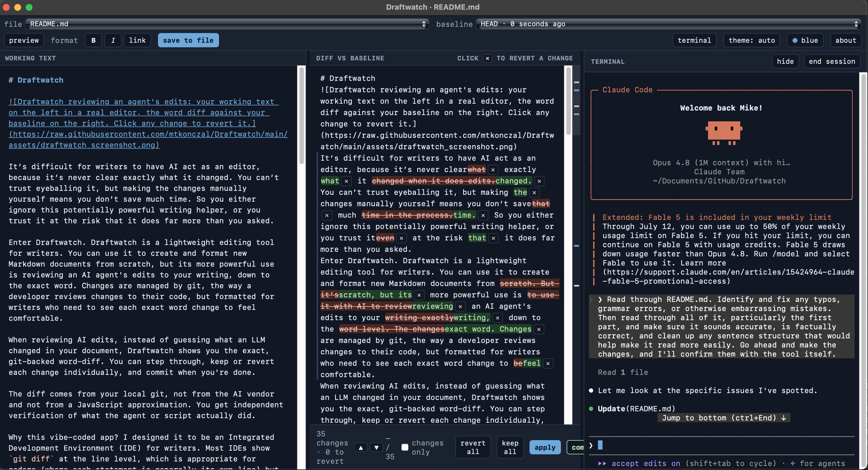This screenshot has width=868, height=470.
Task: Go to previous change with up arrow
Action: click(x=361, y=447)
